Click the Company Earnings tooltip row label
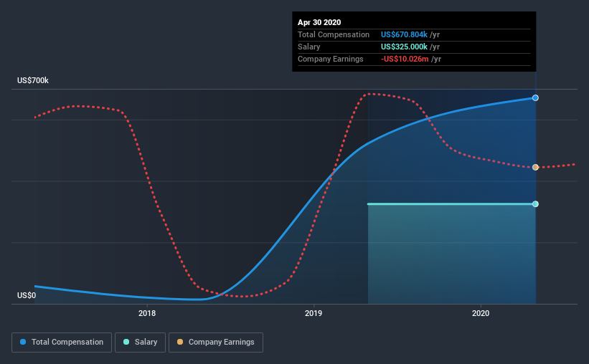The width and height of the screenshot is (589, 364). [331, 59]
